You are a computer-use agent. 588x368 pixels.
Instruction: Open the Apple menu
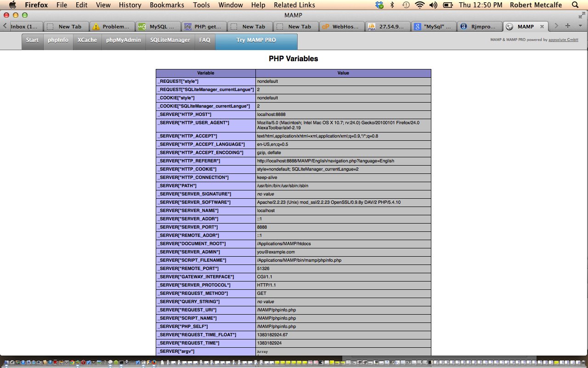(12, 5)
